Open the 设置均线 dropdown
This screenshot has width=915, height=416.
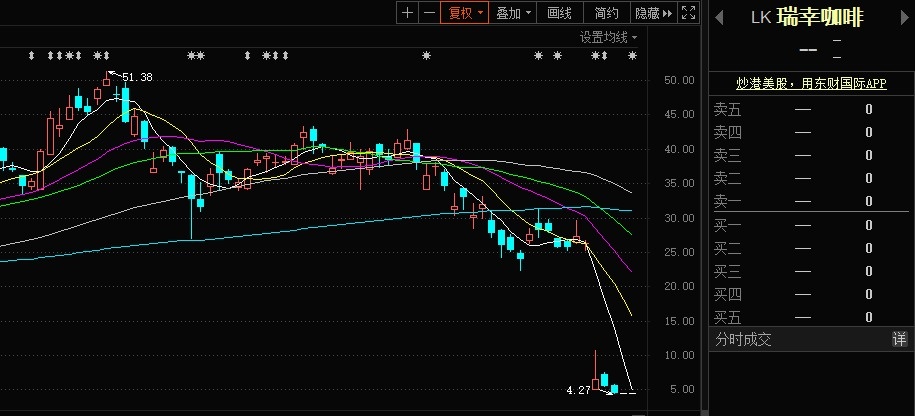point(608,37)
